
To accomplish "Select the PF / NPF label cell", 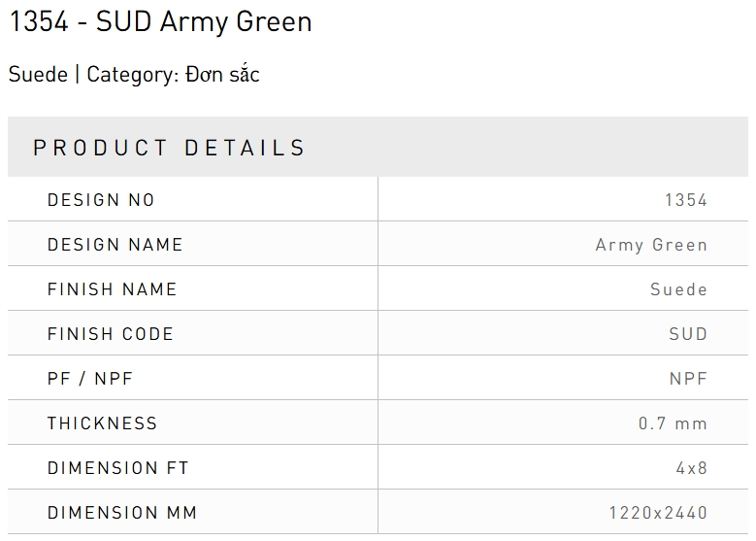I will point(89,379).
